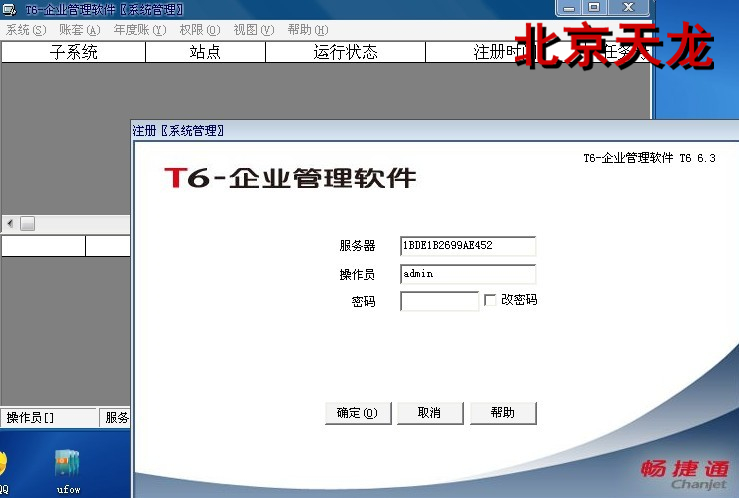
Task: Close the T6 系统管理 window
Action: tap(629, 8)
